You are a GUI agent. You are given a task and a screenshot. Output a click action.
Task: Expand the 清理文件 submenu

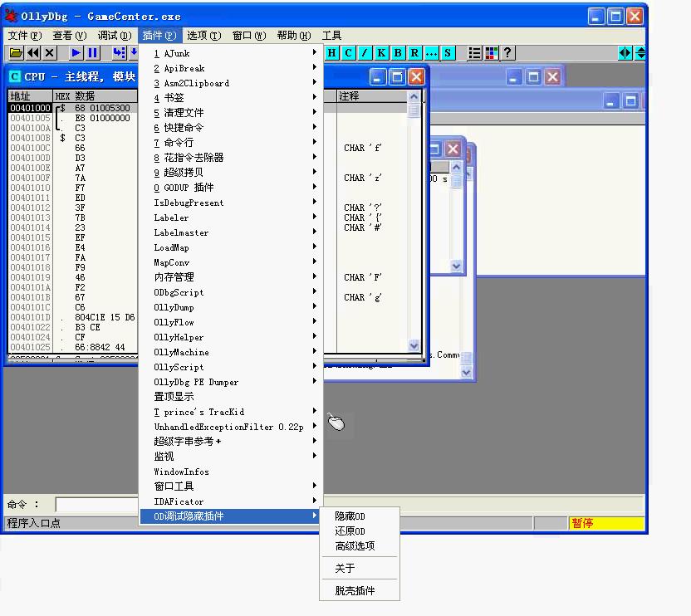tap(232, 113)
